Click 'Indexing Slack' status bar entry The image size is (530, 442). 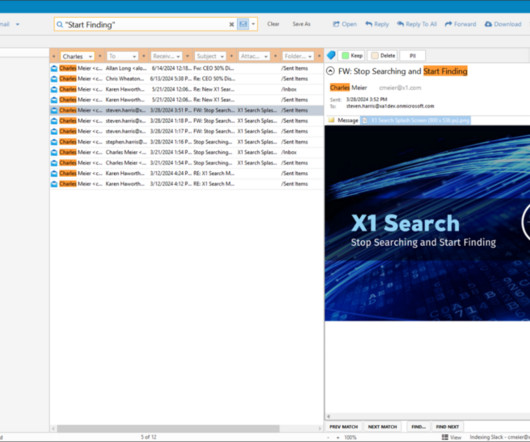(500, 437)
